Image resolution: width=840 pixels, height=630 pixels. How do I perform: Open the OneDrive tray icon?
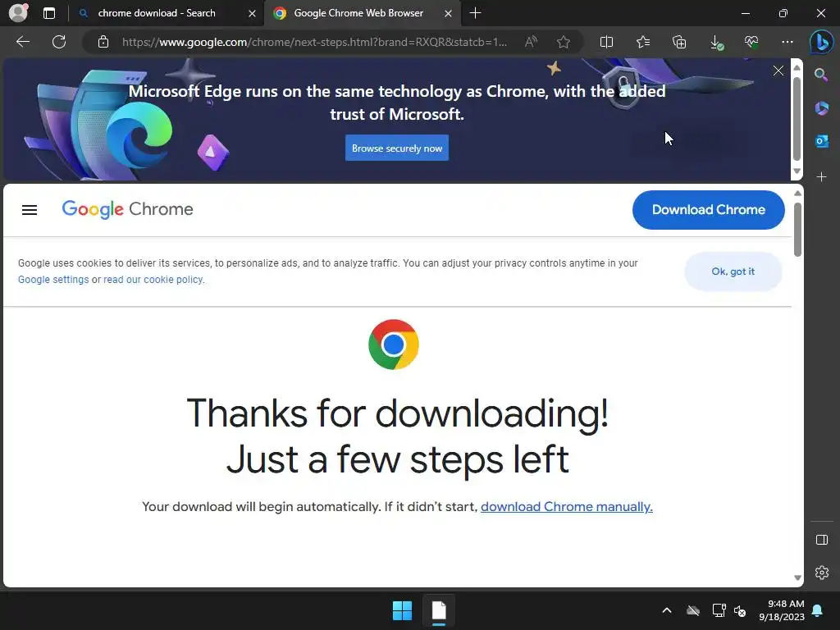point(693,610)
